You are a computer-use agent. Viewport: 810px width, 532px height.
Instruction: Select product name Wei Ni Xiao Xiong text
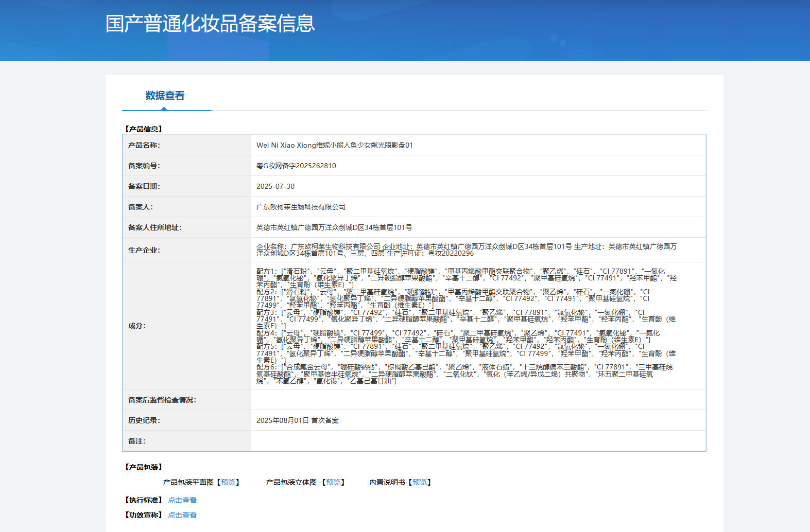click(x=335, y=145)
